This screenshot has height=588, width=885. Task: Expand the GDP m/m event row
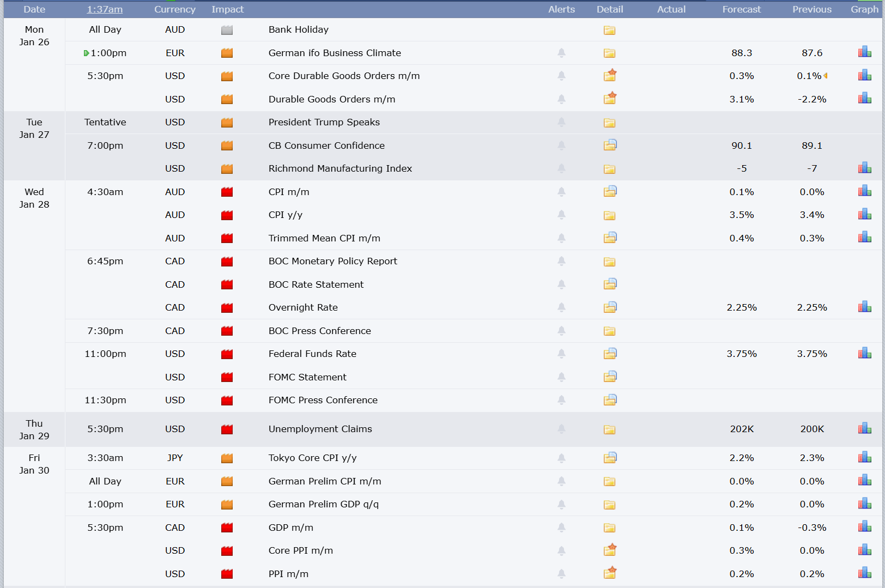(290, 528)
